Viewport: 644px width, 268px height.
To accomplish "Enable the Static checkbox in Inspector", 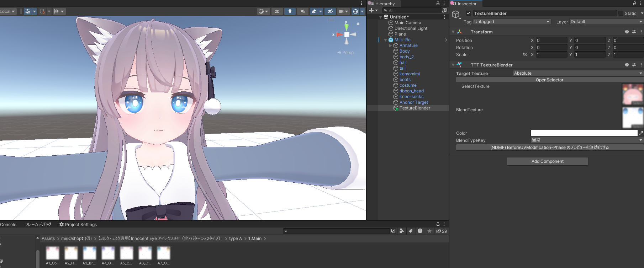I will [x=621, y=14].
